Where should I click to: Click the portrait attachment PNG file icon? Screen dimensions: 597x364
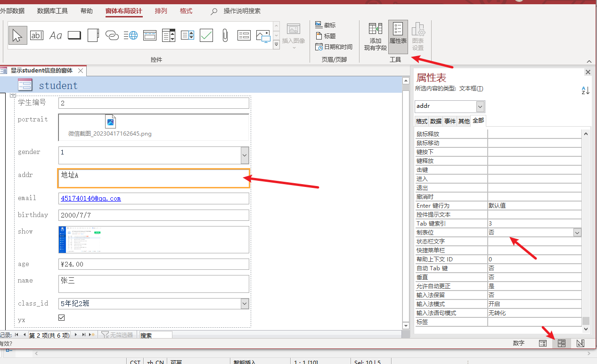110,122
